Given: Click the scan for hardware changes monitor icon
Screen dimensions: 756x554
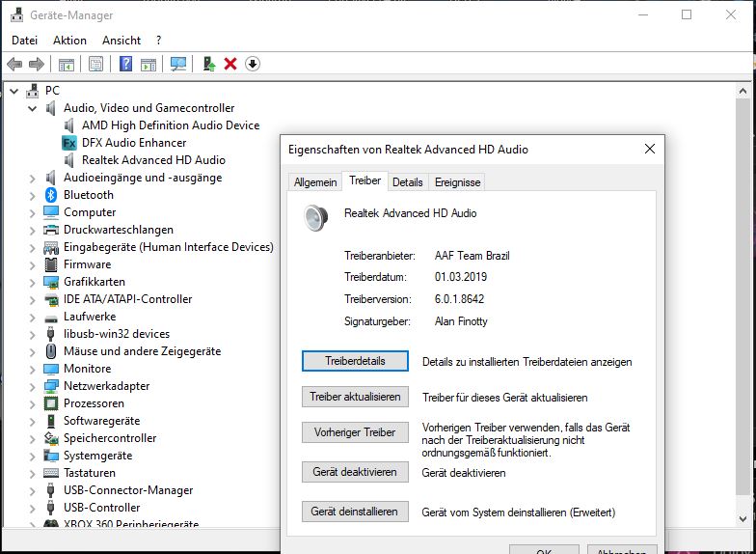Looking at the screenshot, I should [178, 64].
